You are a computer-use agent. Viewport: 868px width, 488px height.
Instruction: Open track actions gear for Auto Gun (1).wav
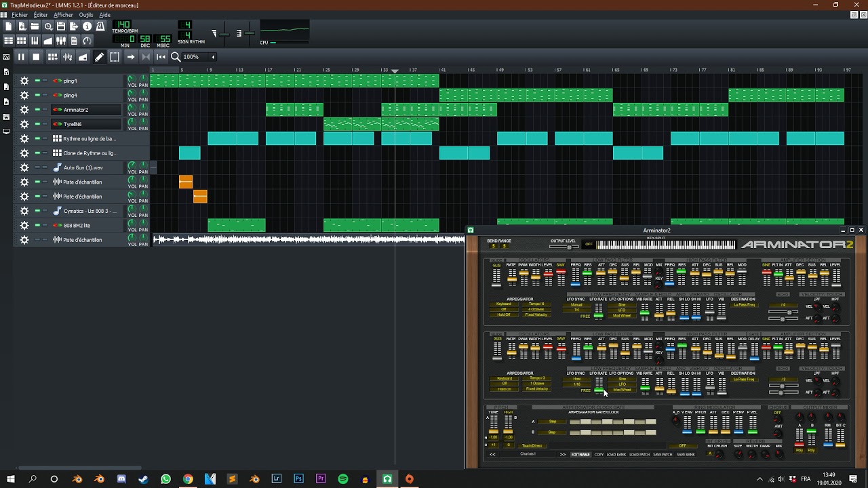tap(24, 167)
